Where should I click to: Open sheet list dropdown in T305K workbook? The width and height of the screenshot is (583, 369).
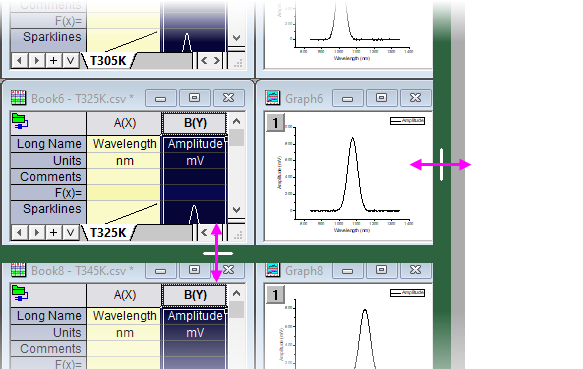click(x=71, y=61)
